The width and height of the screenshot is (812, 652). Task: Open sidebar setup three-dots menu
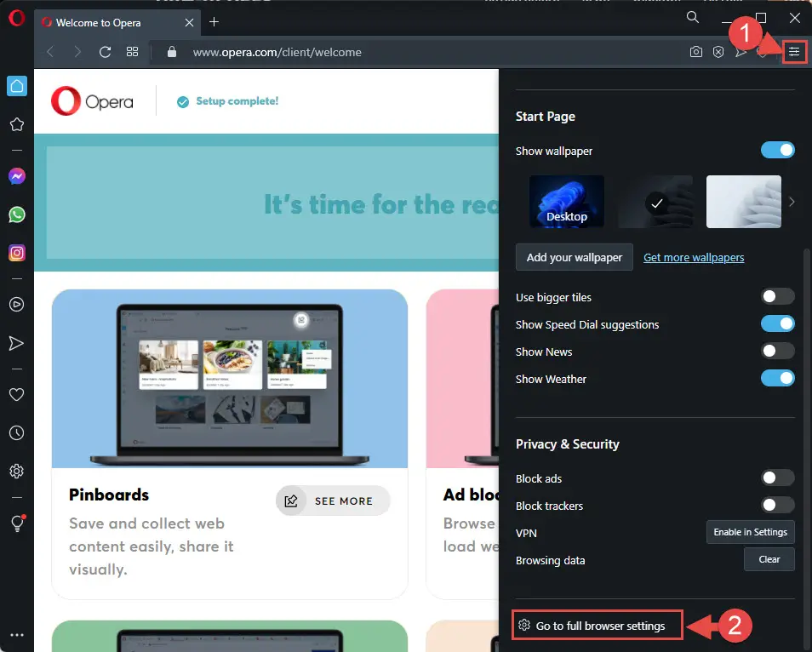(x=16, y=635)
